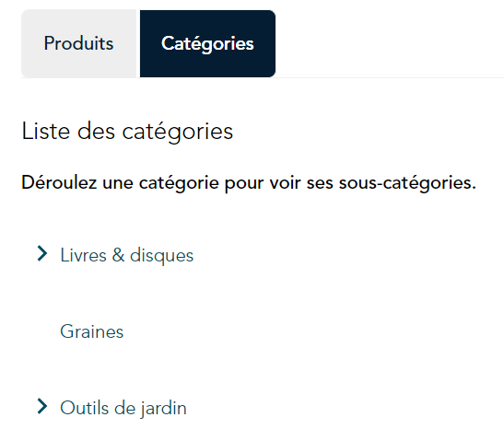Click the arrow icon beside Livres & disques
504x429 pixels.
[42, 254]
